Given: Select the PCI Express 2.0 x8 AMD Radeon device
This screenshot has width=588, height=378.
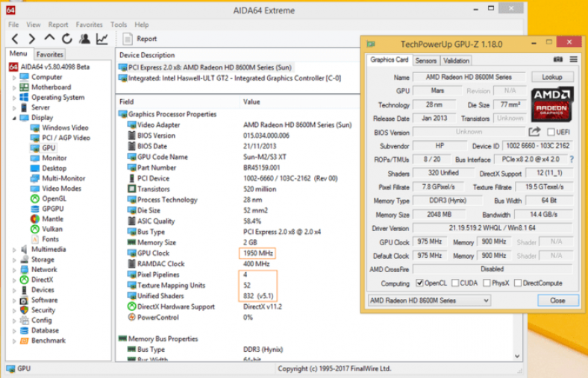Looking at the screenshot, I should 205,67.
